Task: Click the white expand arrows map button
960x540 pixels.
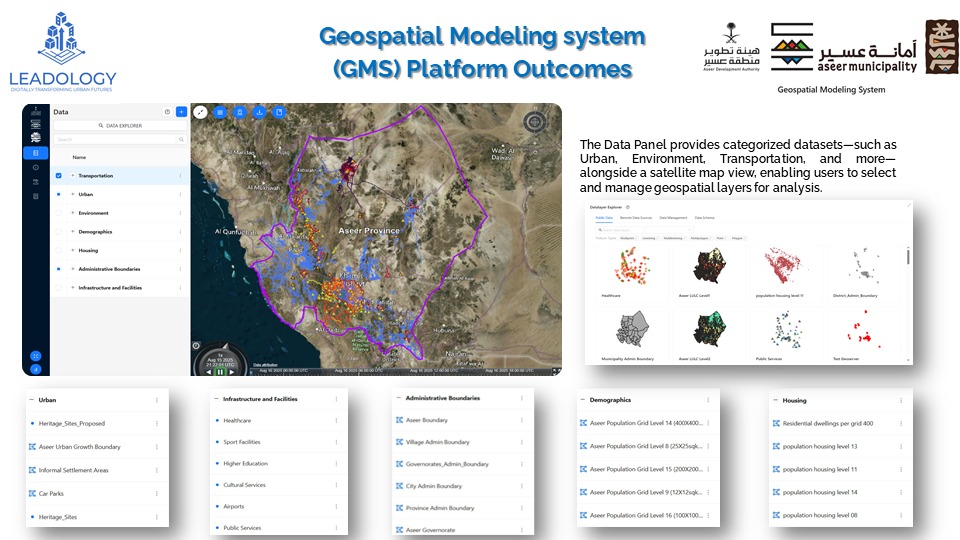Action: [200, 113]
